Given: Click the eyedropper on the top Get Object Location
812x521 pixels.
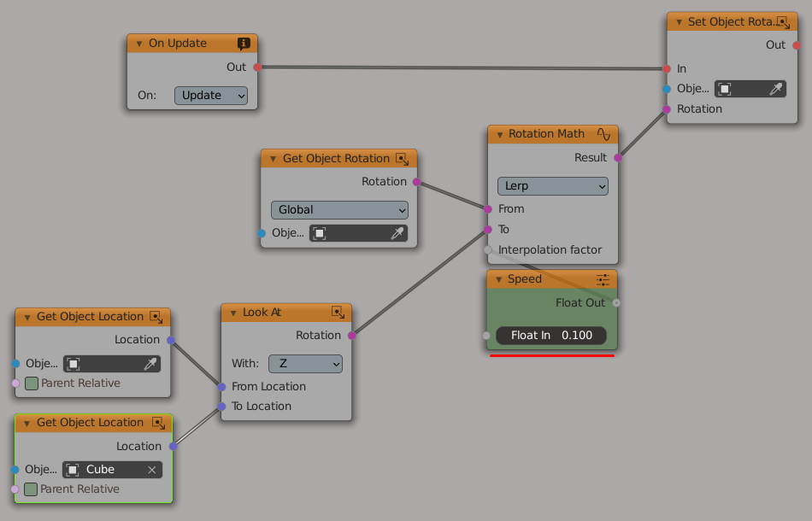Looking at the screenshot, I should pos(151,363).
